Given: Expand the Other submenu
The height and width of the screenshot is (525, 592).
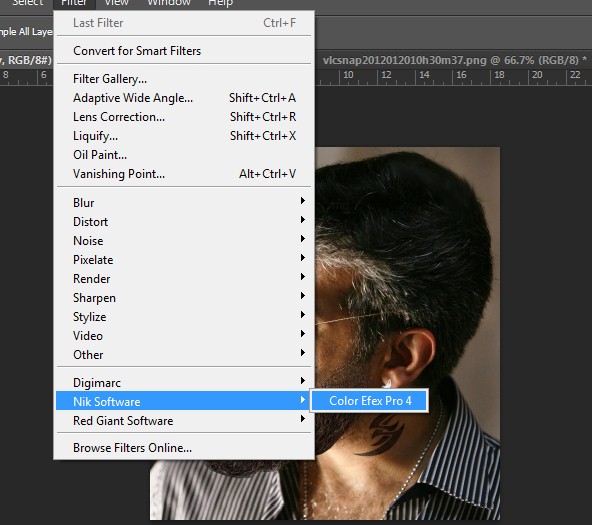Looking at the screenshot, I should 184,355.
